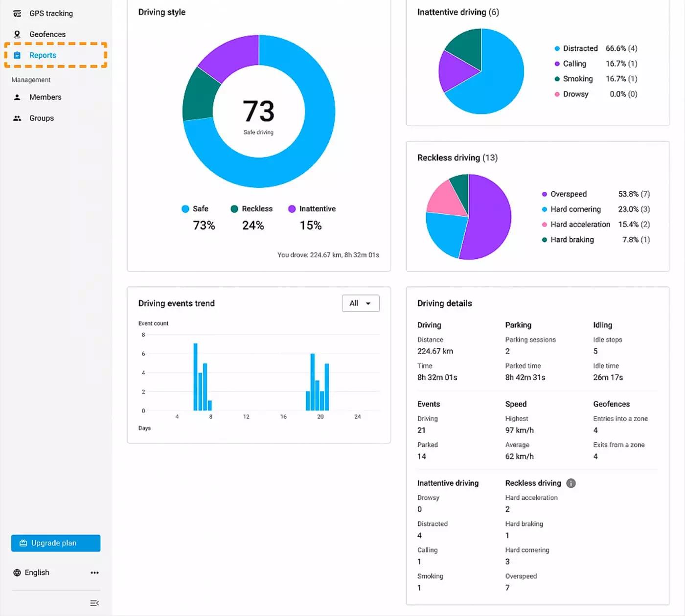
Task: Click the Geofences pin icon
Action: coord(17,34)
